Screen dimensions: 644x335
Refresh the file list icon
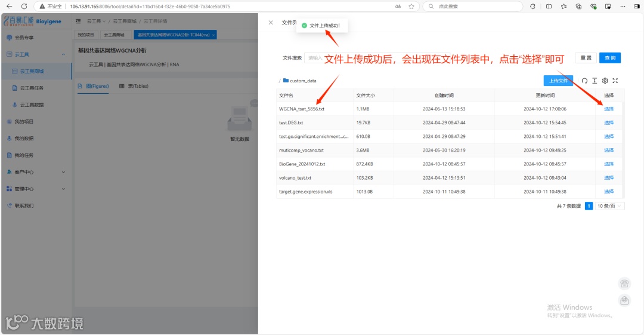tap(584, 81)
